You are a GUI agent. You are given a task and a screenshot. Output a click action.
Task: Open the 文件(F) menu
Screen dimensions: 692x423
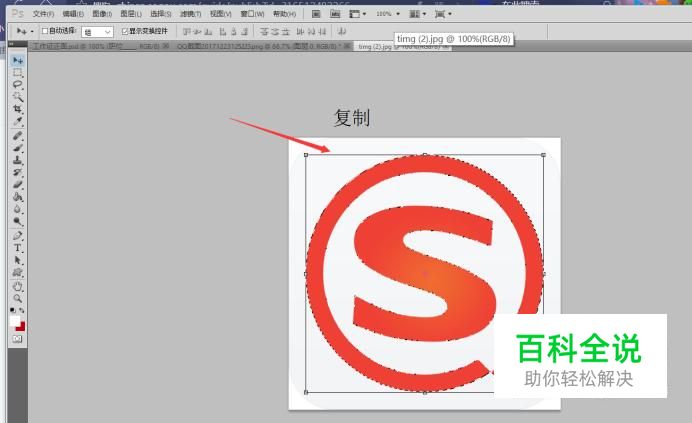coord(43,14)
